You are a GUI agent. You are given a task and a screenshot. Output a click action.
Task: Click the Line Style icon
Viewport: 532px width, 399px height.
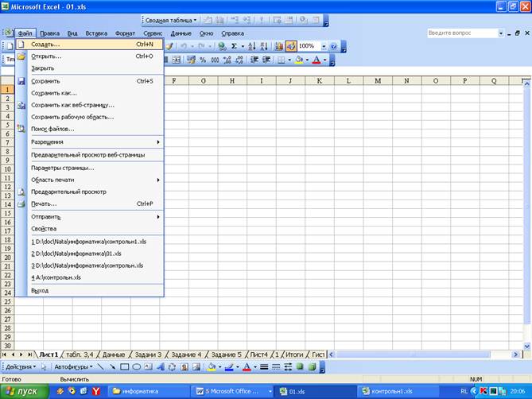264,366
